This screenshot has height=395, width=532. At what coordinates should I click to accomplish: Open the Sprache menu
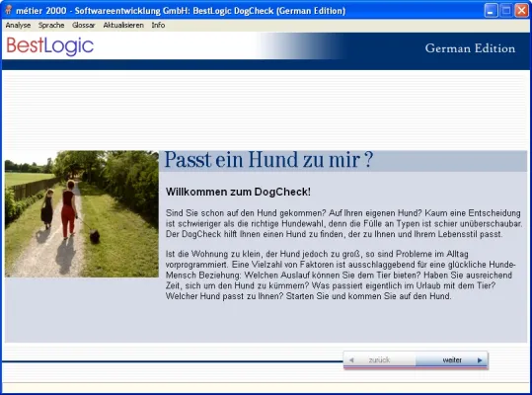(51, 25)
